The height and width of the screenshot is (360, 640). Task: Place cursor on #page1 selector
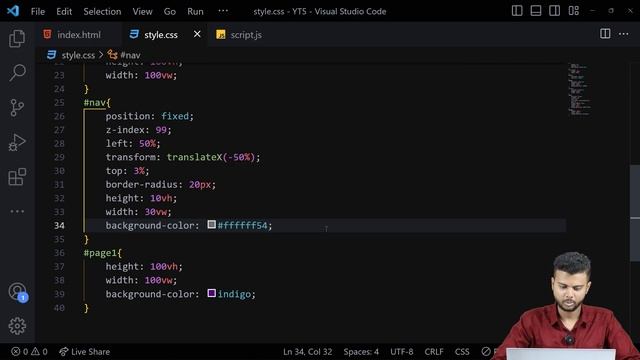click(100, 253)
